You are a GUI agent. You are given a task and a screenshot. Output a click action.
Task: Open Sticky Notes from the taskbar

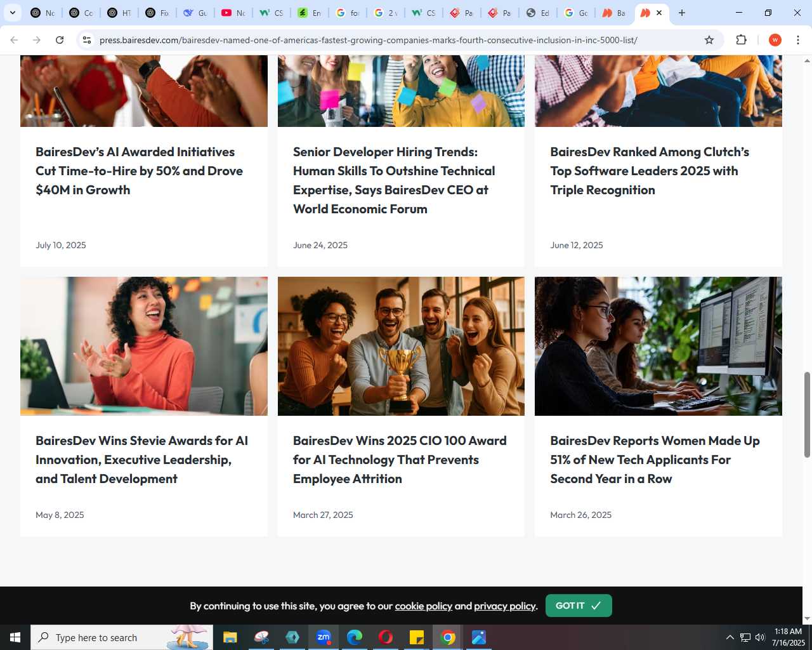point(417,637)
